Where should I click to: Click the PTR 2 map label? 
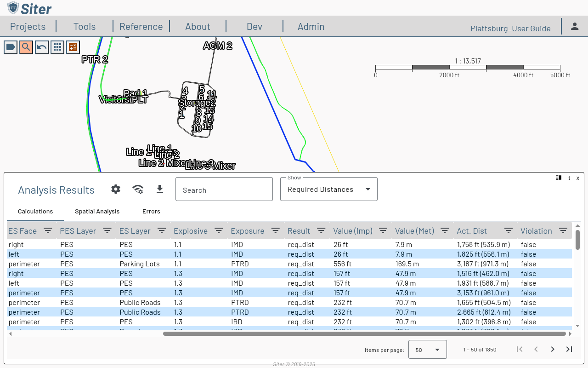click(x=95, y=59)
